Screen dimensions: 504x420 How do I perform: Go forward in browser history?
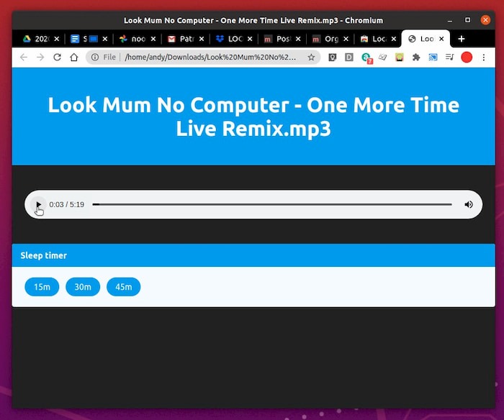pyautogui.click(x=40, y=57)
